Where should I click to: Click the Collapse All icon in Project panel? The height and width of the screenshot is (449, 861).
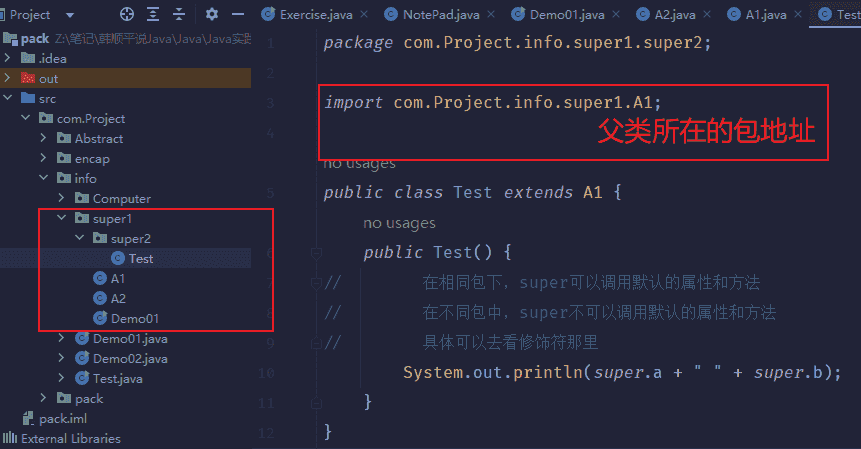[x=181, y=15]
